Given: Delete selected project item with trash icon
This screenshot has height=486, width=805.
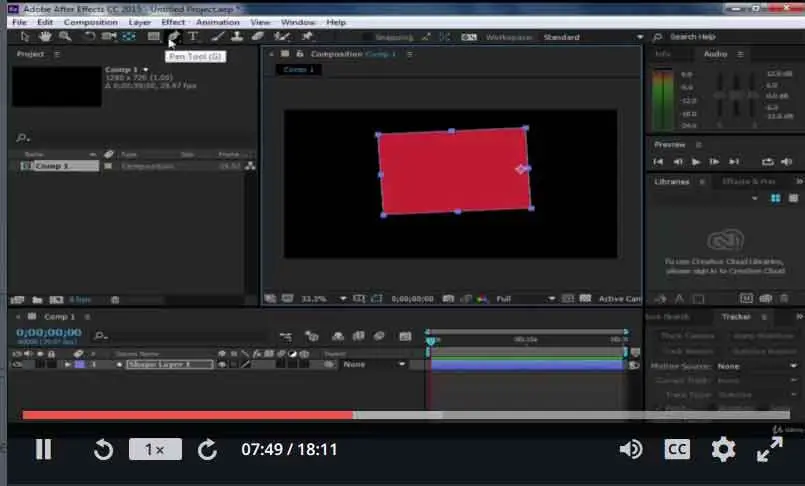Looking at the screenshot, I should coord(115,300).
